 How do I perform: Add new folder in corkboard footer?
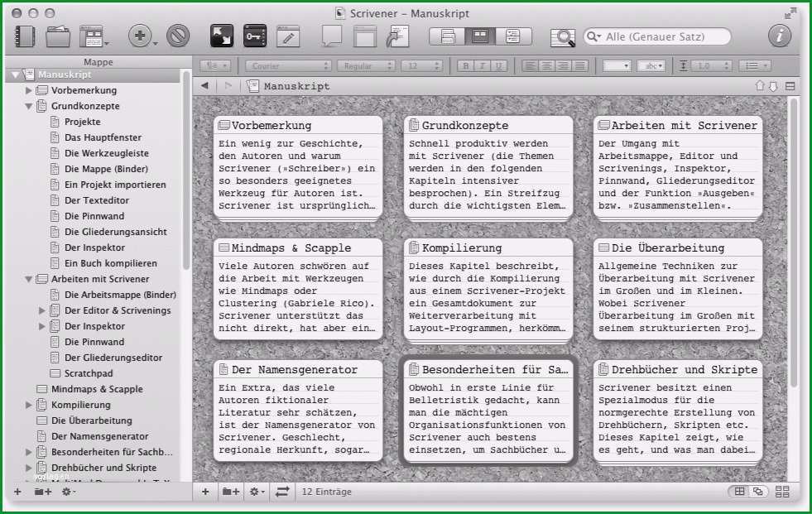[230, 492]
